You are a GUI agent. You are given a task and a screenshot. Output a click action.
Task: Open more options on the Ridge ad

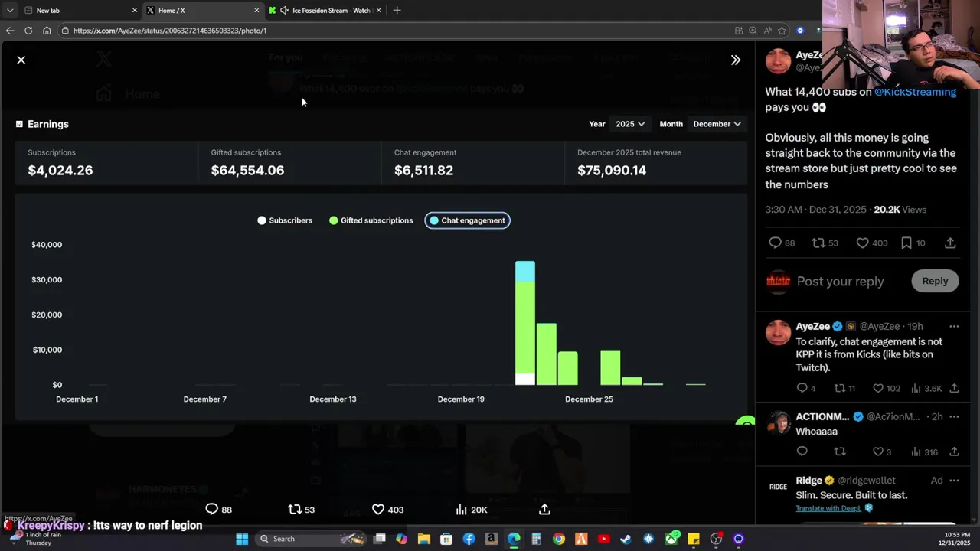click(x=954, y=481)
